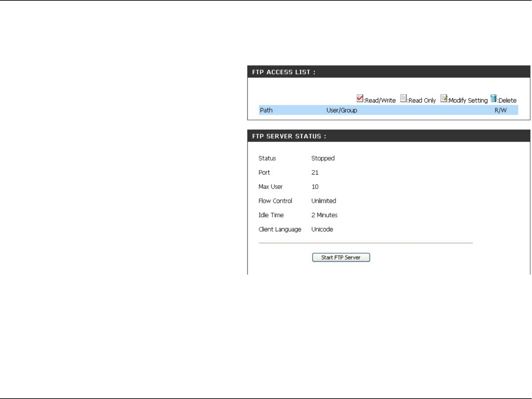Click the FTP SERVER STATUS section title
Image resolution: width=532 pixels, height=399 pixels.
(x=289, y=136)
